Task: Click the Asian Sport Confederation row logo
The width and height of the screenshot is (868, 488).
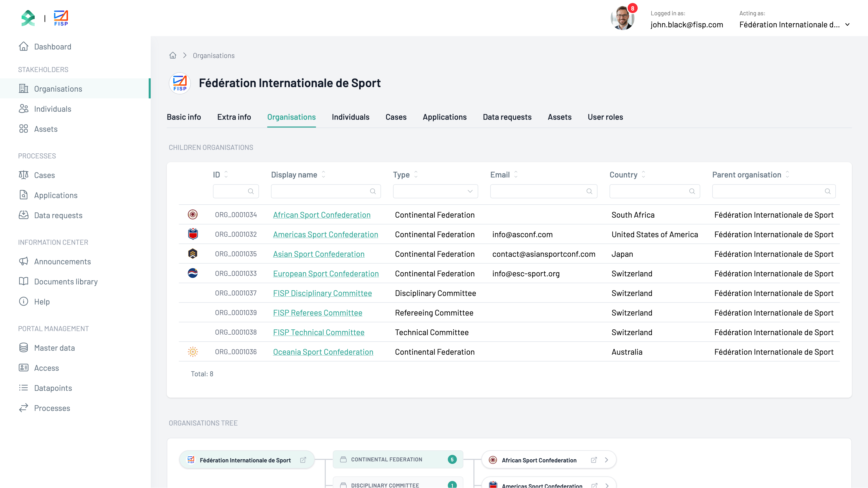Action: pyautogui.click(x=193, y=254)
